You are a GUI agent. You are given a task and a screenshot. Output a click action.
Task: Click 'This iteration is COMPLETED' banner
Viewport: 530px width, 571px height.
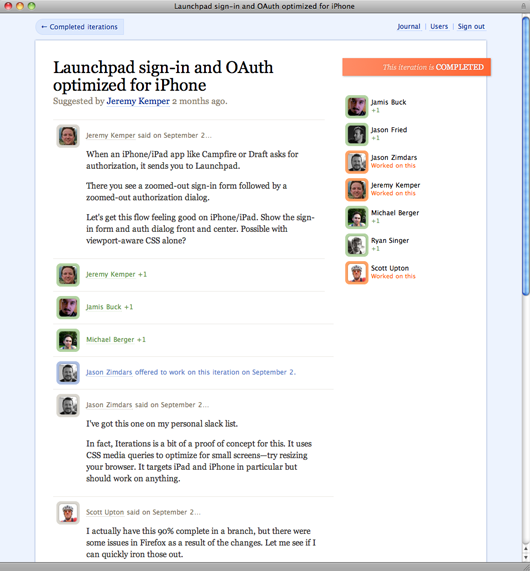pyautogui.click(x=416, y=67)
